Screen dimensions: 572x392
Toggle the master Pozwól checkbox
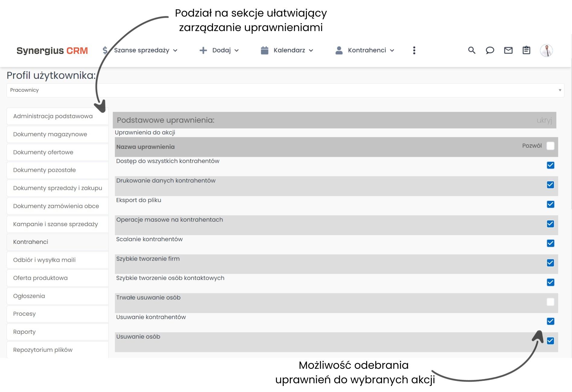(551, 146)
